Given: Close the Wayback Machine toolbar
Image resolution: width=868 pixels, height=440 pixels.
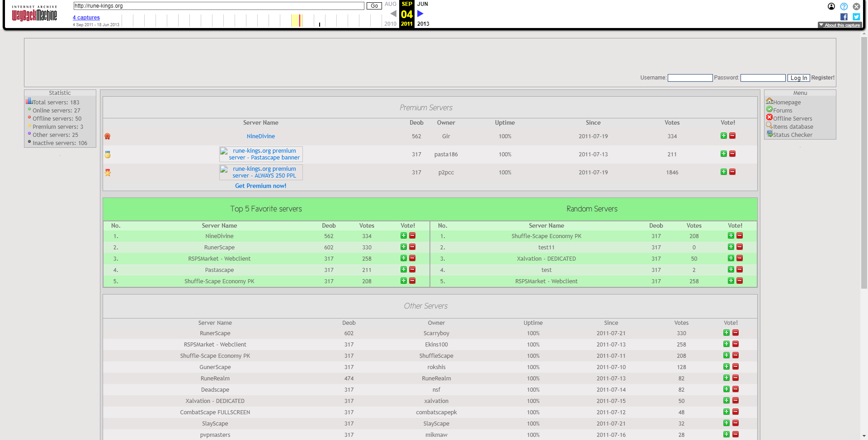Looking at the screenshot, I should coord(856,6).
